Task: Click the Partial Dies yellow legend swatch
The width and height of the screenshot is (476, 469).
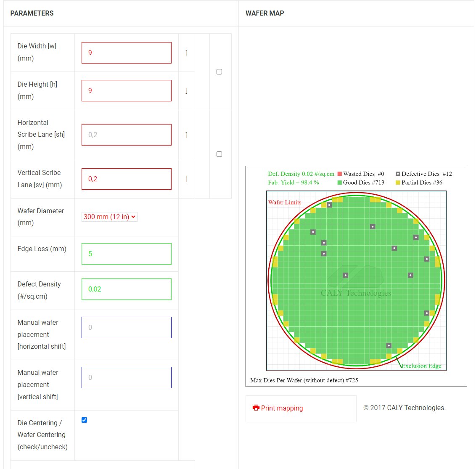Action: pyautogui.click(x=398, y=183)
